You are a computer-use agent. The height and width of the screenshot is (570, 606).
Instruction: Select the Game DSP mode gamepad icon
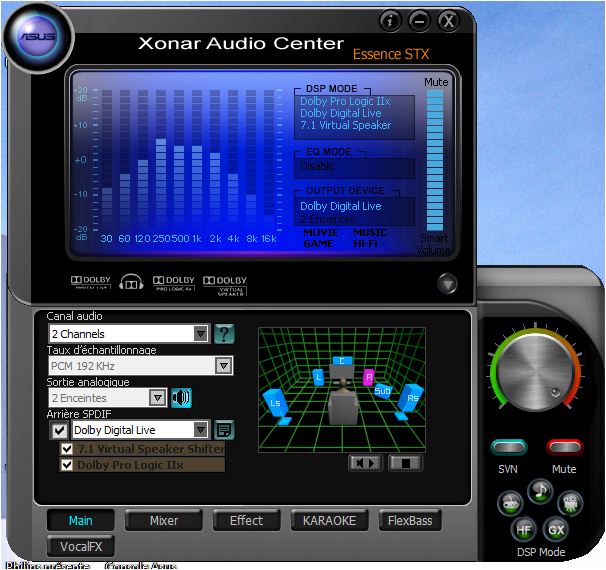click(x=510, y=504)
